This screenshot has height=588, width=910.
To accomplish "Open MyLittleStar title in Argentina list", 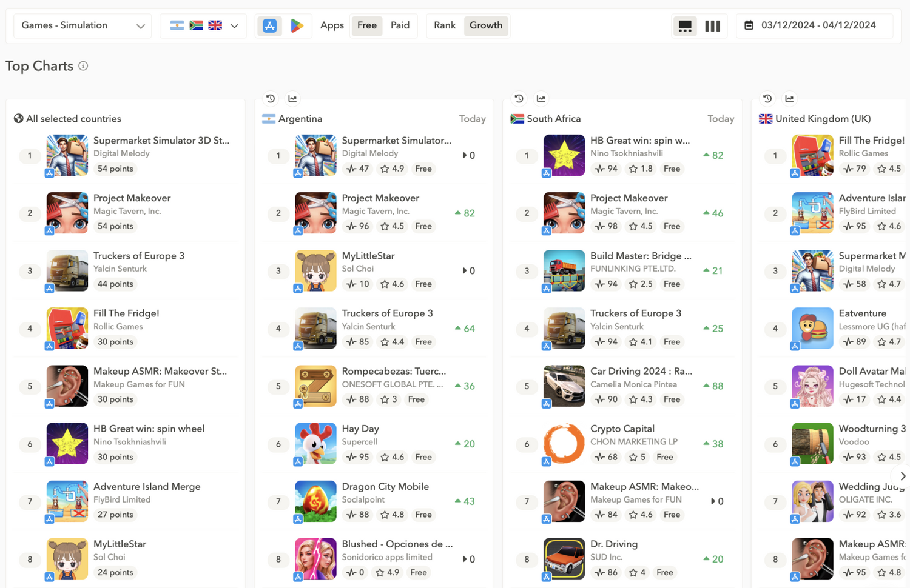I will pyautogui.click(x=368, y=256).
